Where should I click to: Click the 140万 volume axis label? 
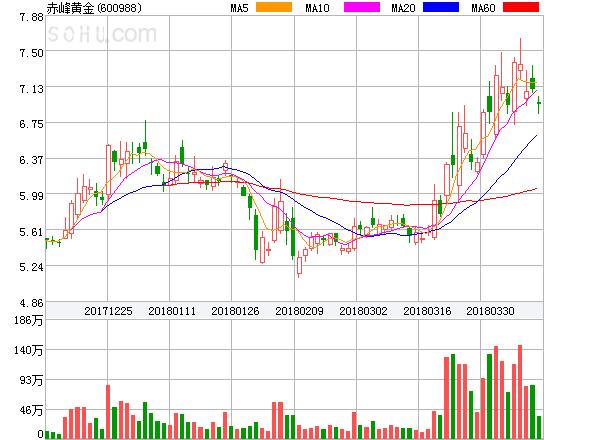point(28,350)
